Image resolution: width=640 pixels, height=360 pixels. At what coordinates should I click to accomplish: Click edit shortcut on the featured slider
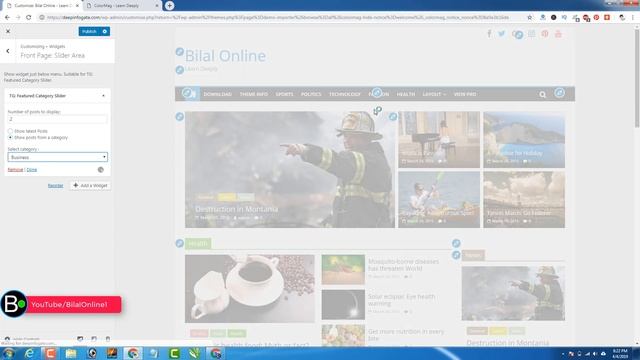click(180, 117)
